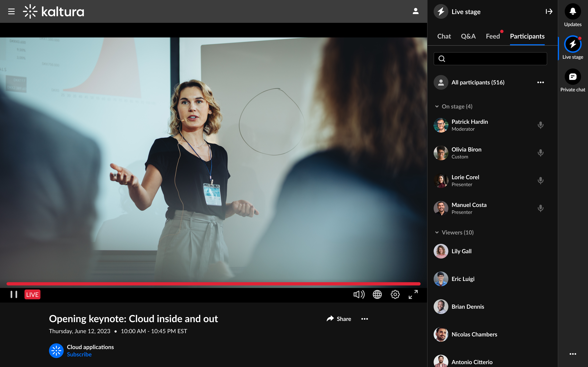
Task: Collapse the Live stage side panel
Action: coord(549,11)
